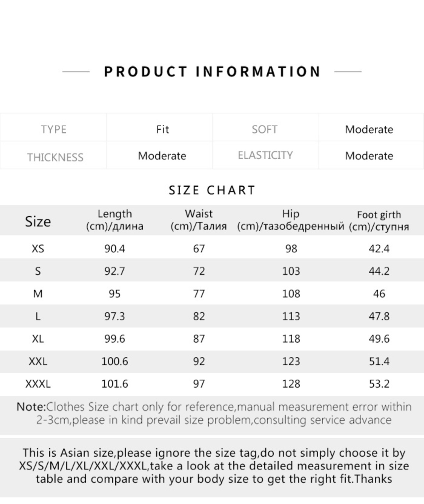Click the XS size row label

38,249
